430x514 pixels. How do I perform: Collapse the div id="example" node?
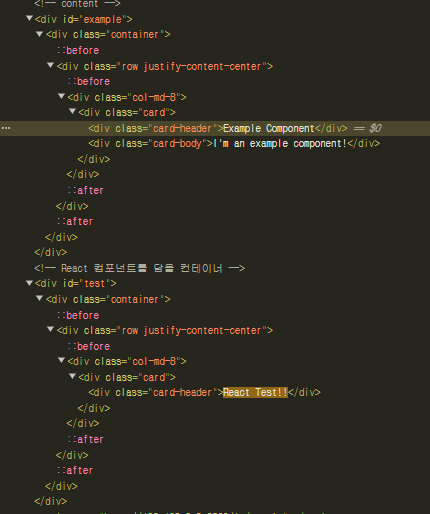coord(29,18)
